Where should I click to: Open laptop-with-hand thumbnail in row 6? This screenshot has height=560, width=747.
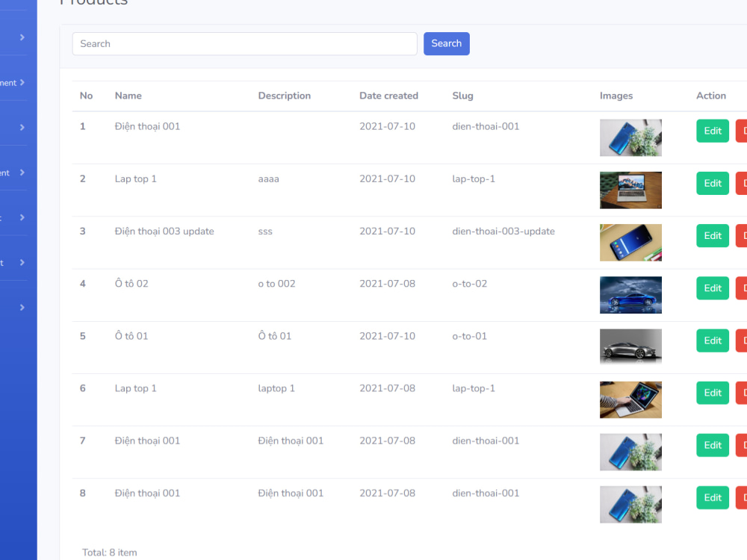click(x=630, y=399)
